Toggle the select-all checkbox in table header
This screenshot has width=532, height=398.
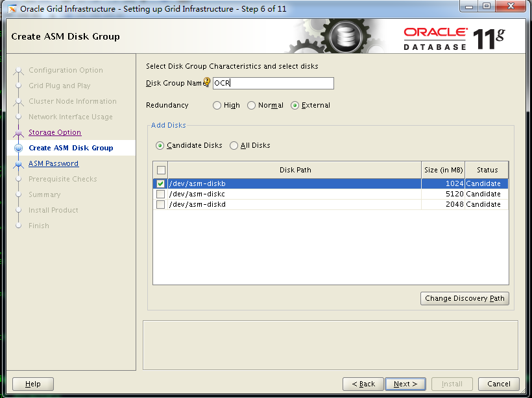coord(161,170)
